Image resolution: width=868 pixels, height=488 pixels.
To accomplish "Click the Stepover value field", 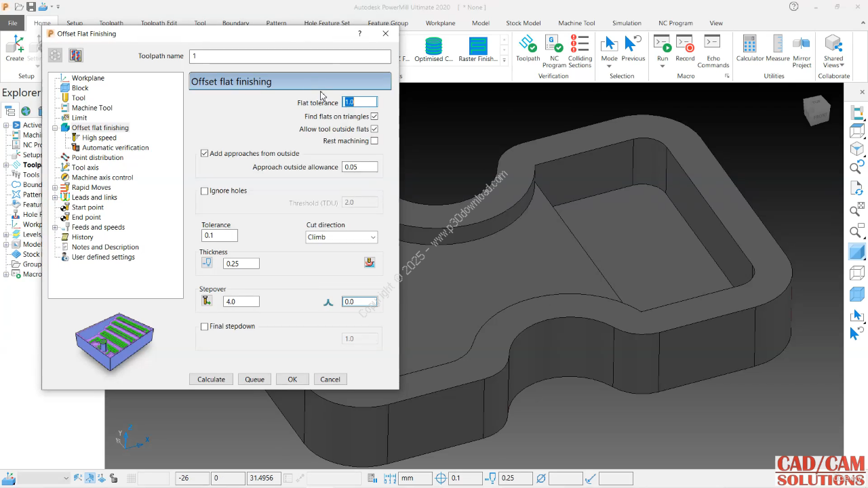I will [241, 302].
